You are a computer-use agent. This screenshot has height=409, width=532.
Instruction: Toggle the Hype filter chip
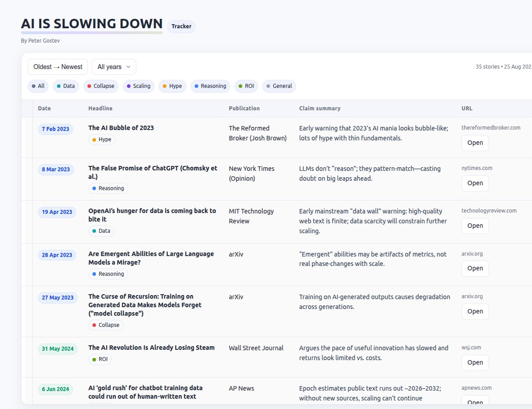click(172, 86)
